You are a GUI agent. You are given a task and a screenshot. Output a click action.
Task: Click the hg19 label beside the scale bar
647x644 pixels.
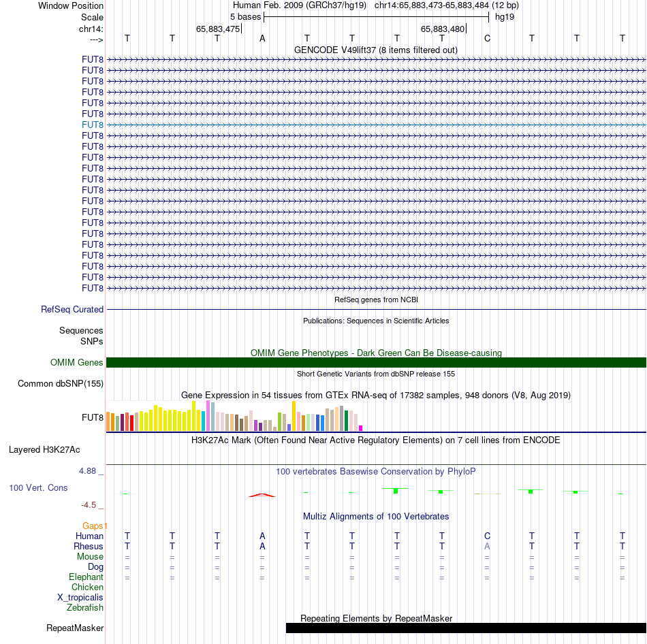[505, 17]
